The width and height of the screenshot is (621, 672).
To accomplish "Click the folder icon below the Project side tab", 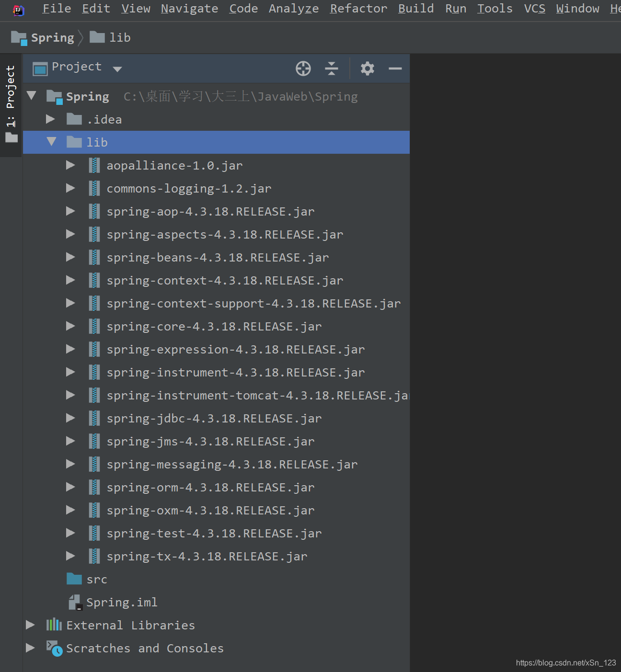I will click(x=11, y=138).
